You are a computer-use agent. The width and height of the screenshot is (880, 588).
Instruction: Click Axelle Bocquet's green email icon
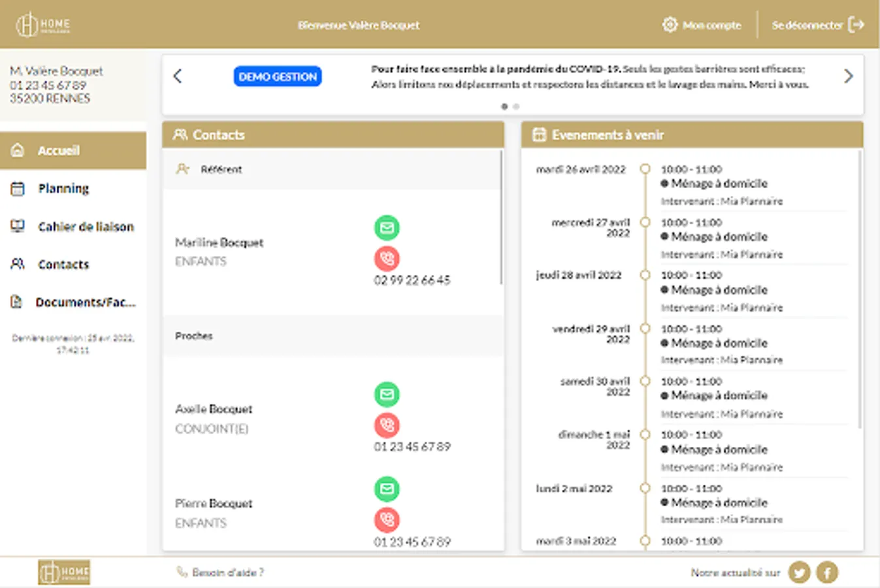tap(387, 395)
